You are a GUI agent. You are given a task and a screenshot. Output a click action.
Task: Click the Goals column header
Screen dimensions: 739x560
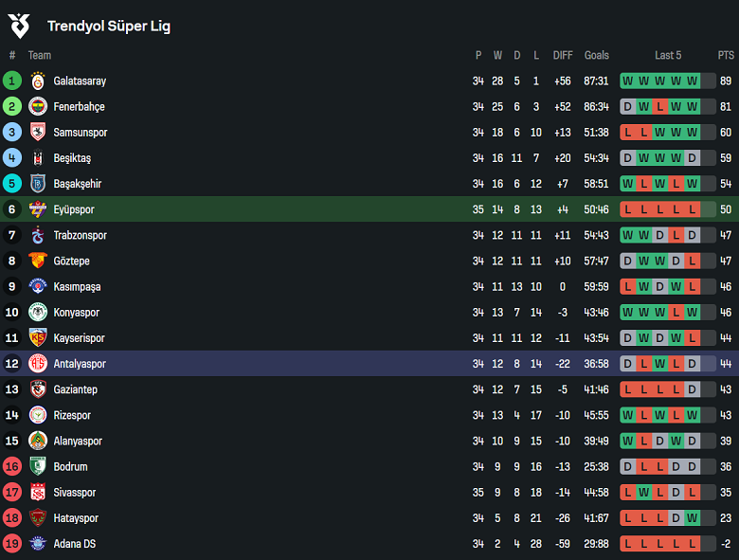(597, 55)
